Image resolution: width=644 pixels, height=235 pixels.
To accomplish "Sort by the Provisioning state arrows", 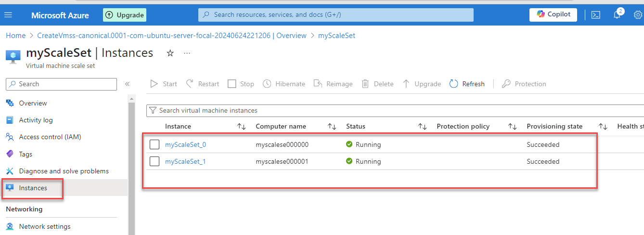I will pyautogui.click(x=603, y=127).
